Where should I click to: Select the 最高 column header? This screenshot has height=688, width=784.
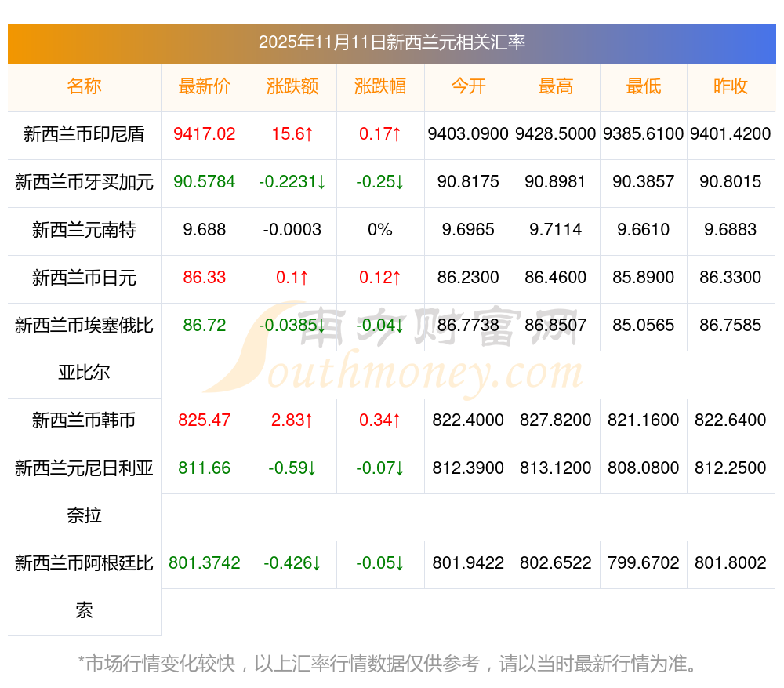point(556,86)
